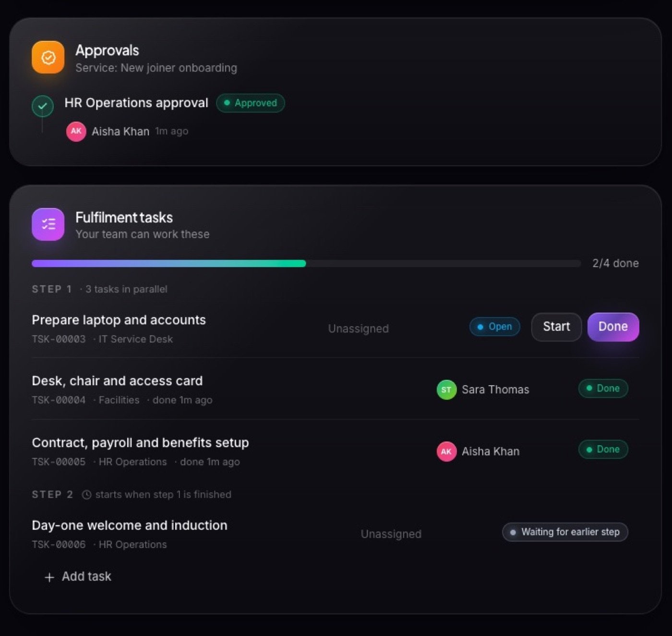Viewport: 672px width, 636px height.
Task: Click the Add task label
Action: pyautogui.click(x=86, y=576)
